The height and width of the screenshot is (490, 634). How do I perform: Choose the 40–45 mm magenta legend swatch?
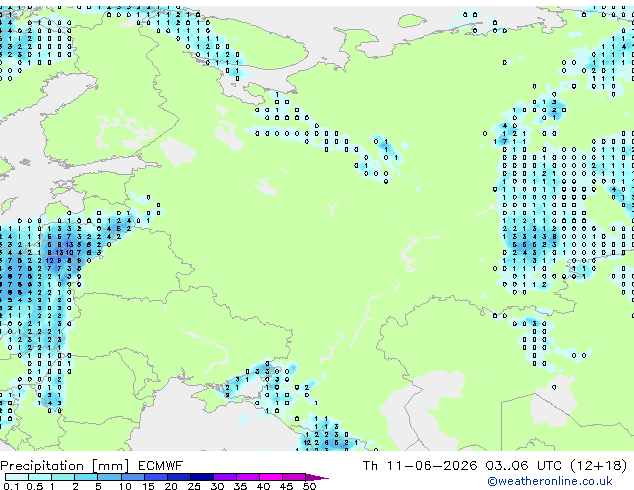pos(271,477)
